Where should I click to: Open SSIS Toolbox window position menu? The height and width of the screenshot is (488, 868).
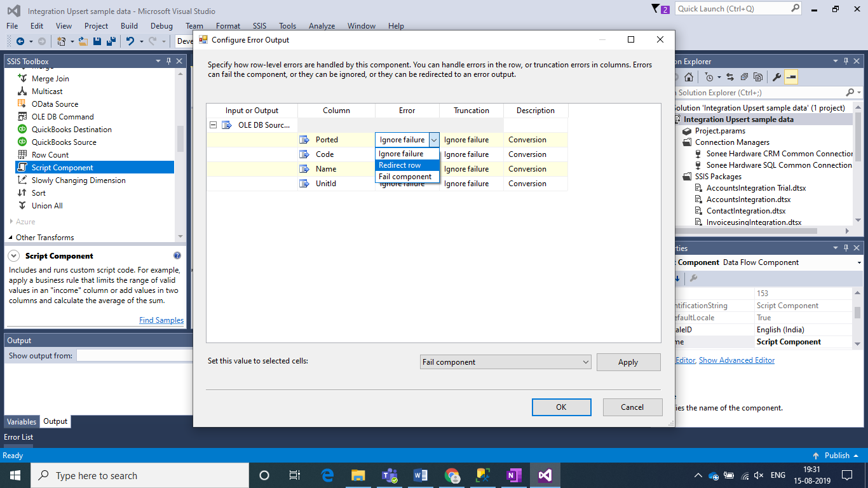point(158,61)
